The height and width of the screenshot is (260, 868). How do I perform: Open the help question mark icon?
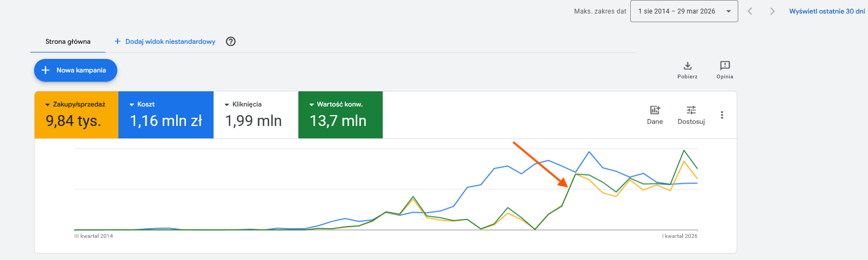point(231,42)
